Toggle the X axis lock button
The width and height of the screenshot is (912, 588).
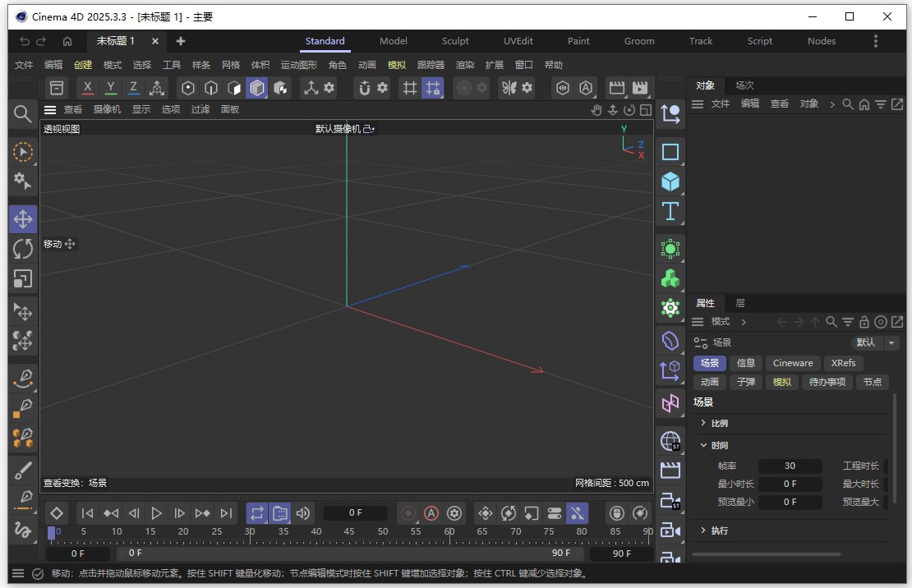pos(86,88)
